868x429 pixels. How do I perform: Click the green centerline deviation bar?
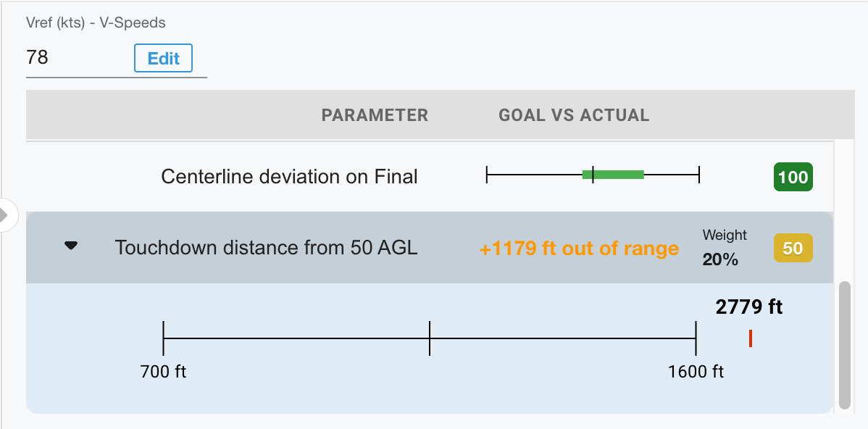[613, 174]
